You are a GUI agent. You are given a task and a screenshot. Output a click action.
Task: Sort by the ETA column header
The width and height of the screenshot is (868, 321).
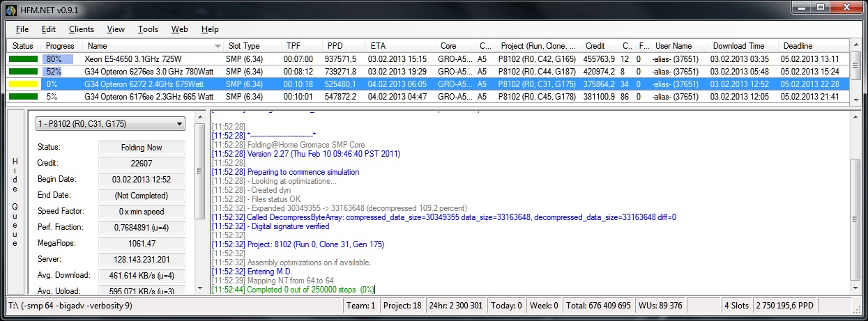[401, 46]
